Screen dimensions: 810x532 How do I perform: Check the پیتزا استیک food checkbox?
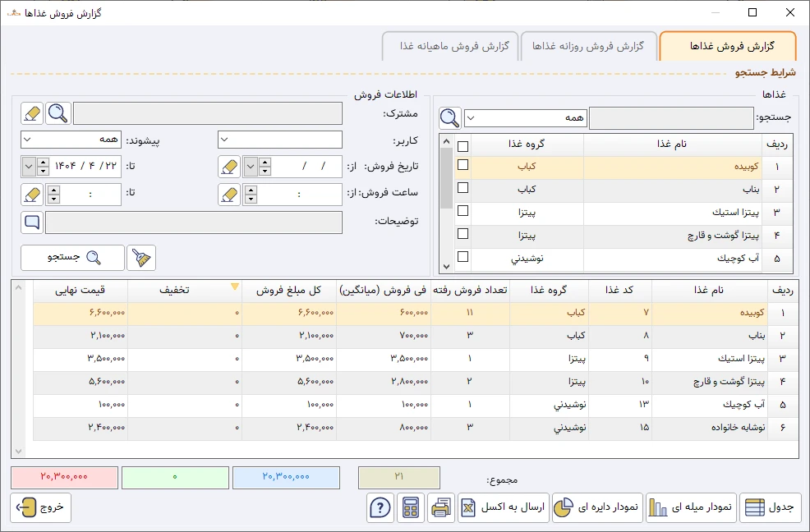pyautogui.click(x=463, y=211)
